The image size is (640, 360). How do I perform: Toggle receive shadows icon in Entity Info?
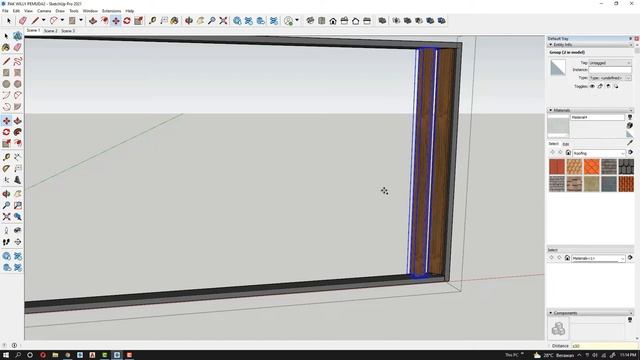608,86
